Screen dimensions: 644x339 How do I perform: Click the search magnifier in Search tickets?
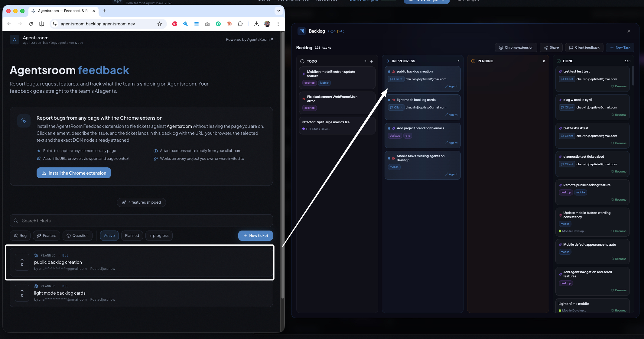16,221
